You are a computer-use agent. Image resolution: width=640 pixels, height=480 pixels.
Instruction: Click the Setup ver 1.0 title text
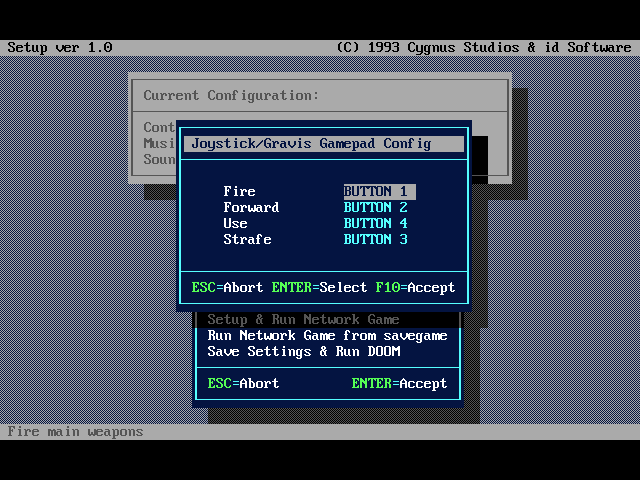click(x=60, y=47)
